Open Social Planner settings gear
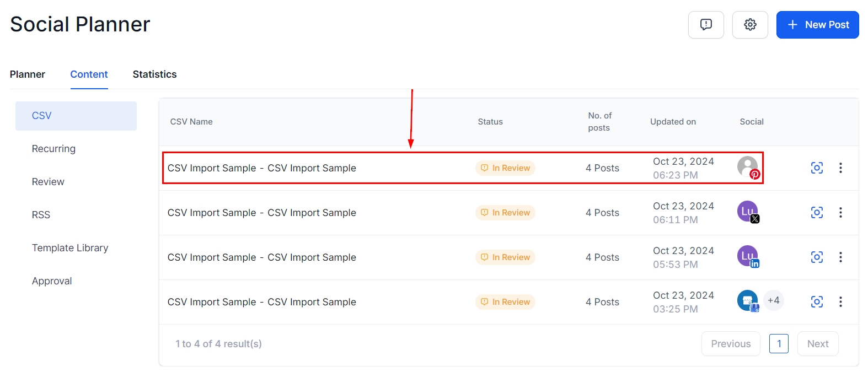The height and width of the screenshot is (372, 868). point(750,25)
